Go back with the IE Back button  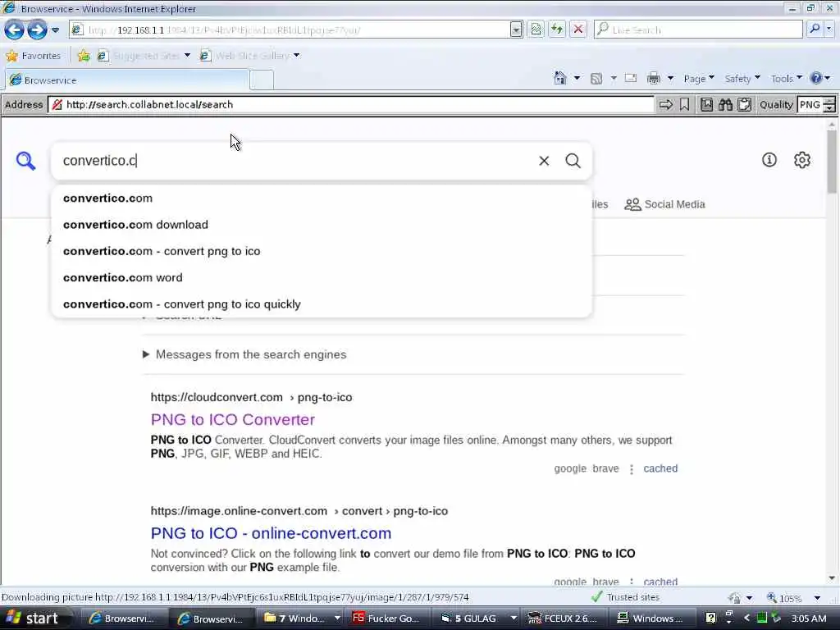(x=14, y=30)
